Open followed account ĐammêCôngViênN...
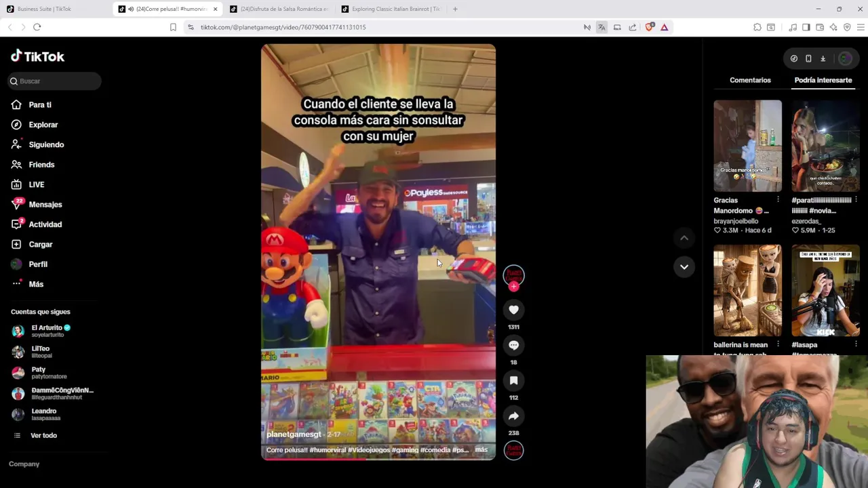Screen dimensions: 868x488 pos(53,393)
